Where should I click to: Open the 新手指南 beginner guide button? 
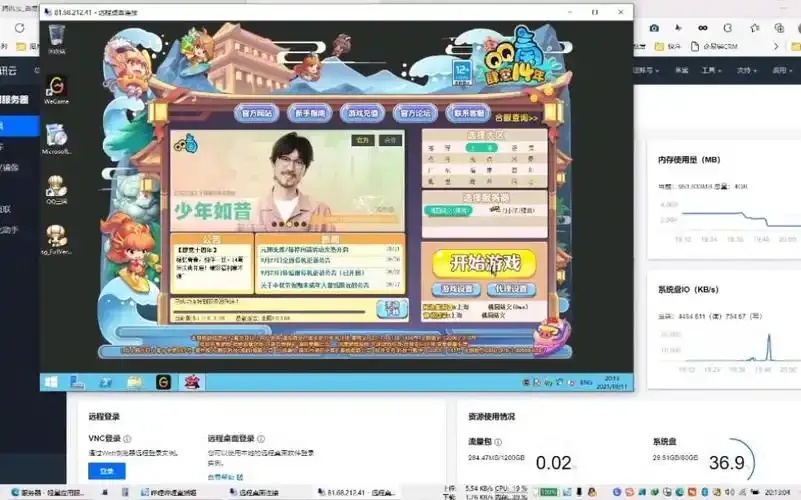[310, 113]
